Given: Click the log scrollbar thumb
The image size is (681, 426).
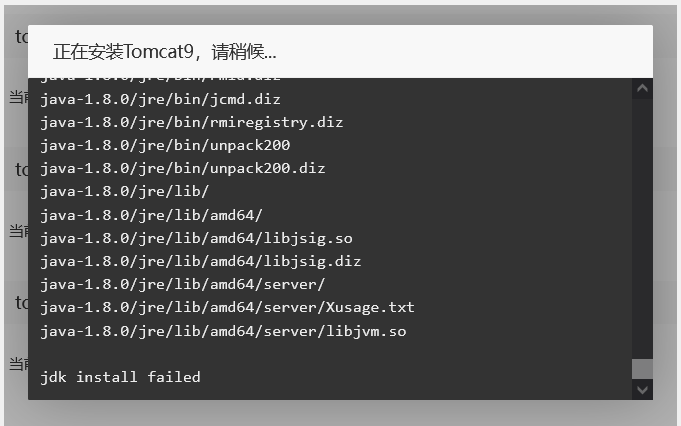Looking at the screenshot, I should click(642, 369).
